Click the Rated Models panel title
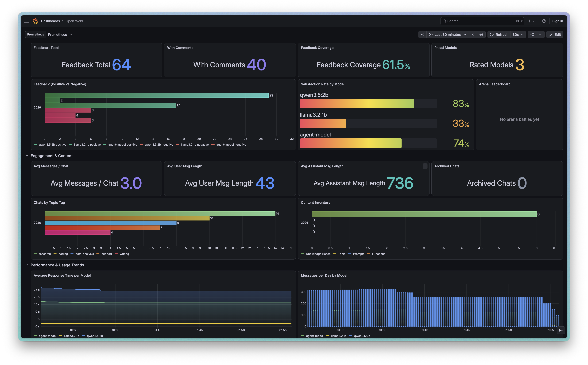This screenshot has height=365, width=588. pyautogui.click(x=445, y=48)
